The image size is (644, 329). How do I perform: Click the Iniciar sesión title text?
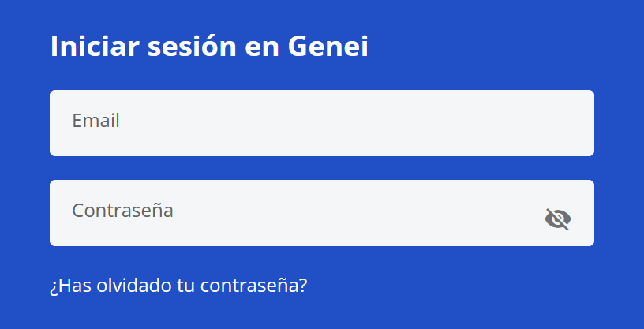[x=143, y=47]
